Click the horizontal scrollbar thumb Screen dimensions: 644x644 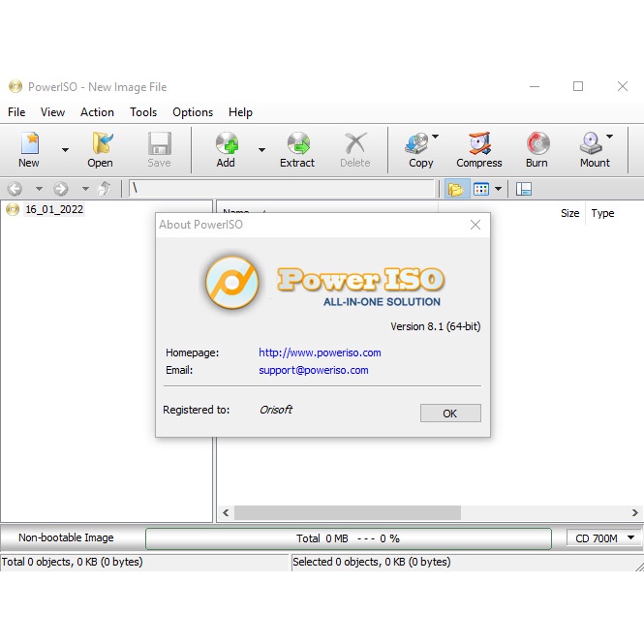coord(348,512)
